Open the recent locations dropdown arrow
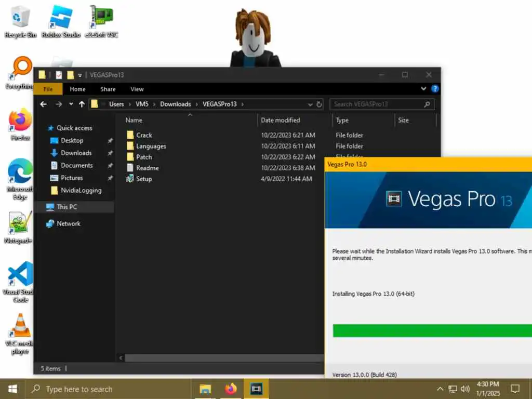 (x=71, y=104)
